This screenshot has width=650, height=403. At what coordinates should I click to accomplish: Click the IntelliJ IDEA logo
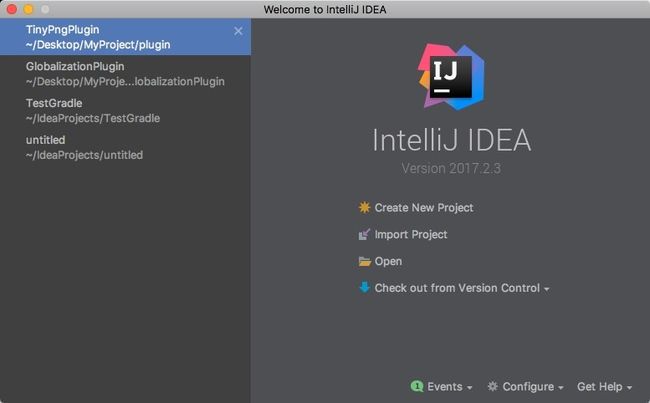[451, 77]
